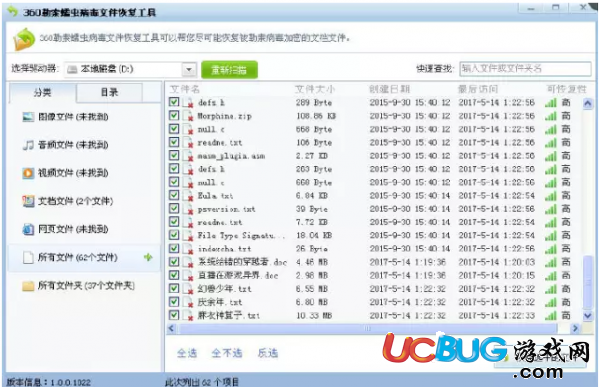Switch to the 目录 tab

pos(109,92)
